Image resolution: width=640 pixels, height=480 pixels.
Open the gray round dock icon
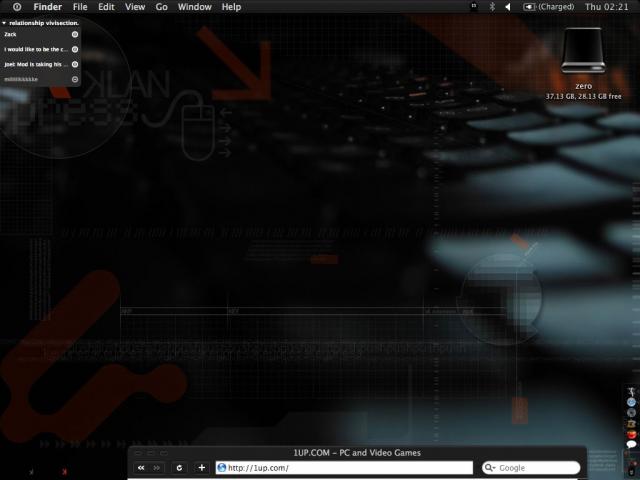(631, 413)
